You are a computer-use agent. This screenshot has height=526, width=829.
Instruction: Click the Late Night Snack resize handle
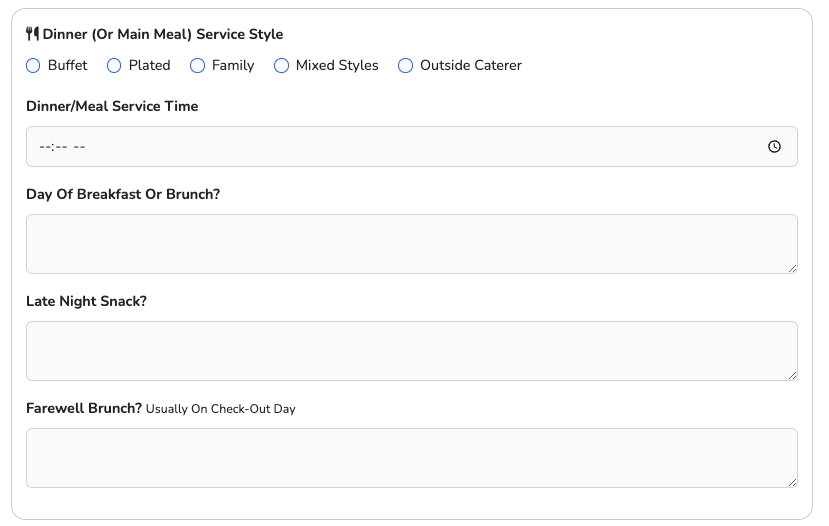pyautogui.click(x=792, y=375)
